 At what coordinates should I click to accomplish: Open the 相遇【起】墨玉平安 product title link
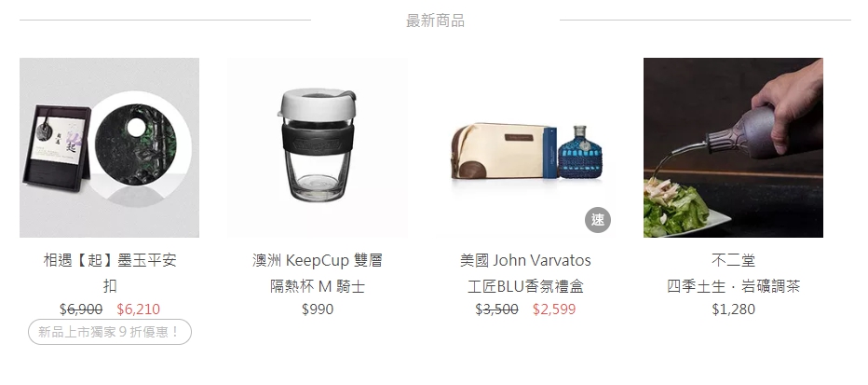pos(110,260)
